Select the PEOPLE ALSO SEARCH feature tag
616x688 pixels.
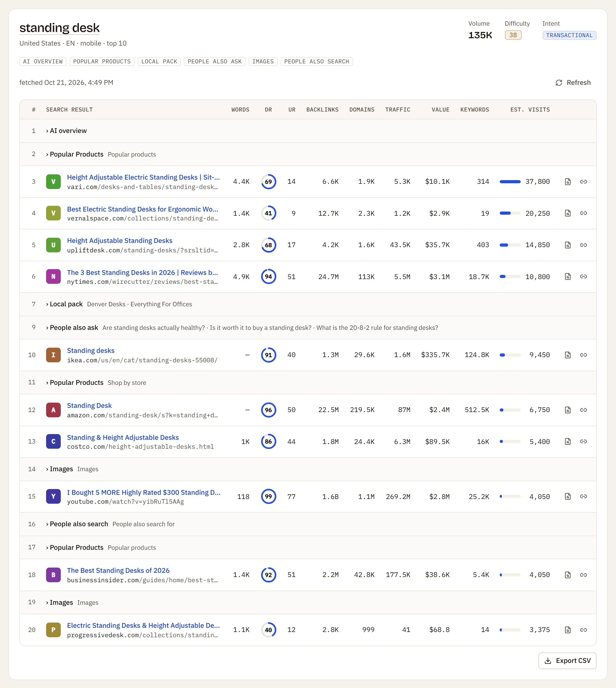coord(316,62)
